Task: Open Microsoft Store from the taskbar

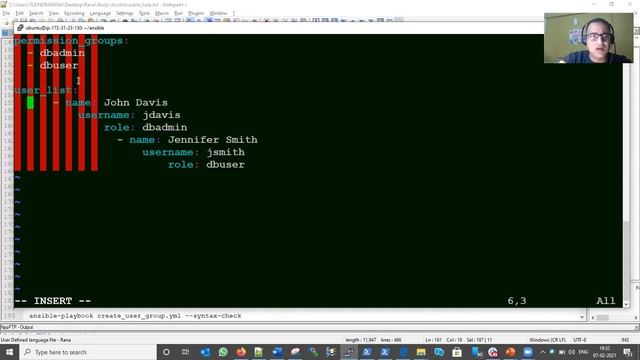Action: coord(457,352)
